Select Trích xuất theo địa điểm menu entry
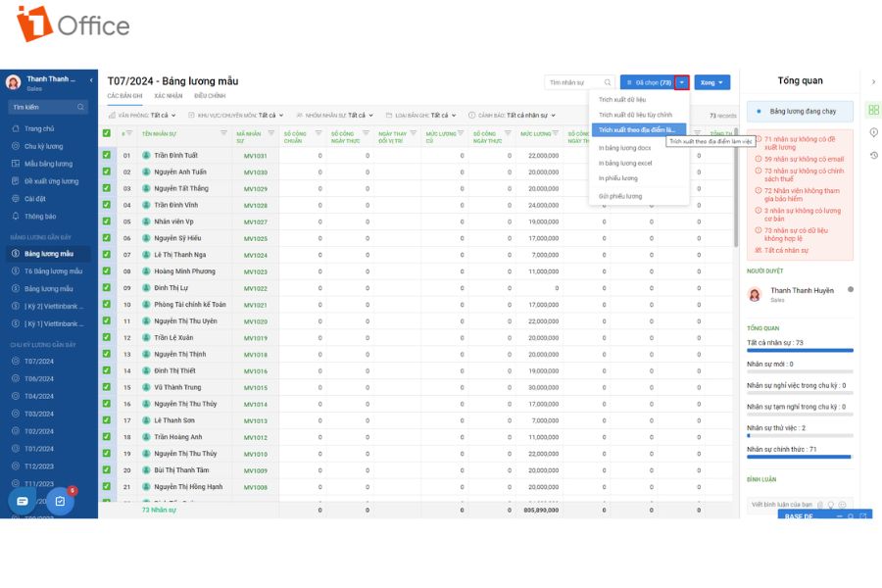Viewport: 882px width, 588px height. pyautogui.click(x=638, y=130)
